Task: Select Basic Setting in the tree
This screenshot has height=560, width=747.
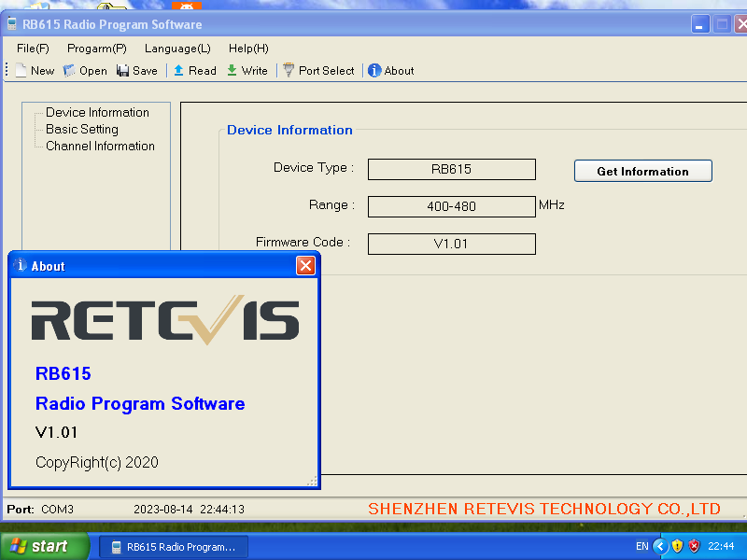Action: click(82, 129)
